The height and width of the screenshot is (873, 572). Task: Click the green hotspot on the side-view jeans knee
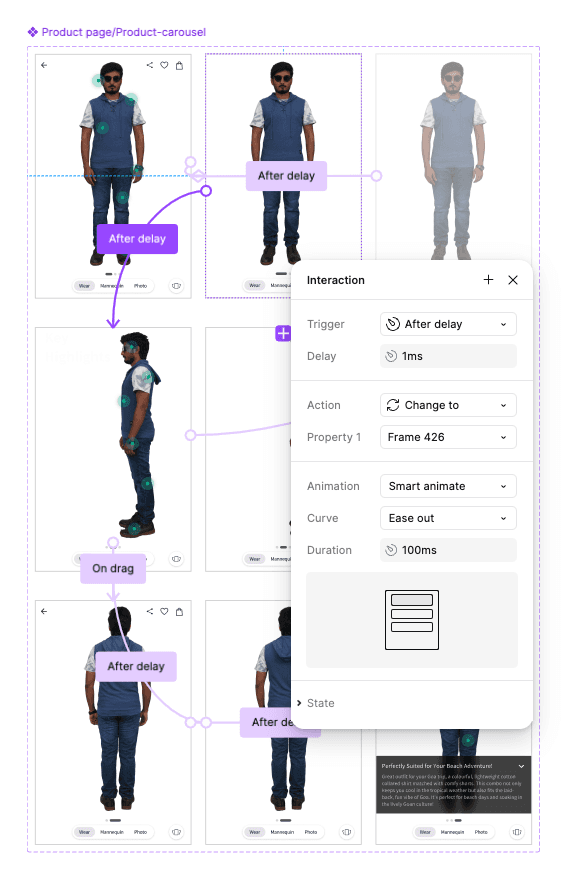point(147,484)
